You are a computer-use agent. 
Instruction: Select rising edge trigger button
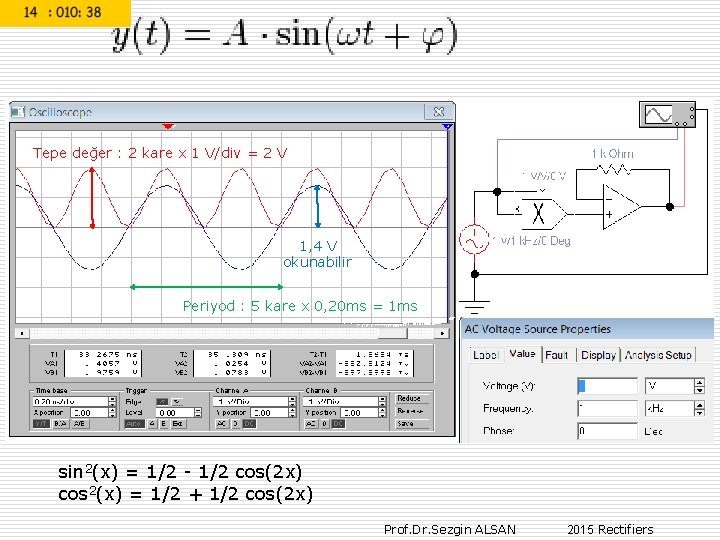(162, 402)
